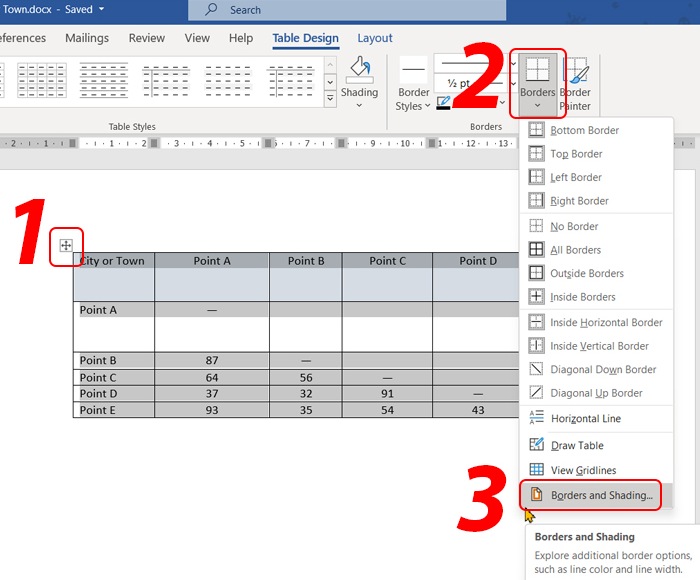This screenshot has width=700, height=580.
Task: Click the cell containing 54
Action: pyautogui.click(x=387, y=410)
